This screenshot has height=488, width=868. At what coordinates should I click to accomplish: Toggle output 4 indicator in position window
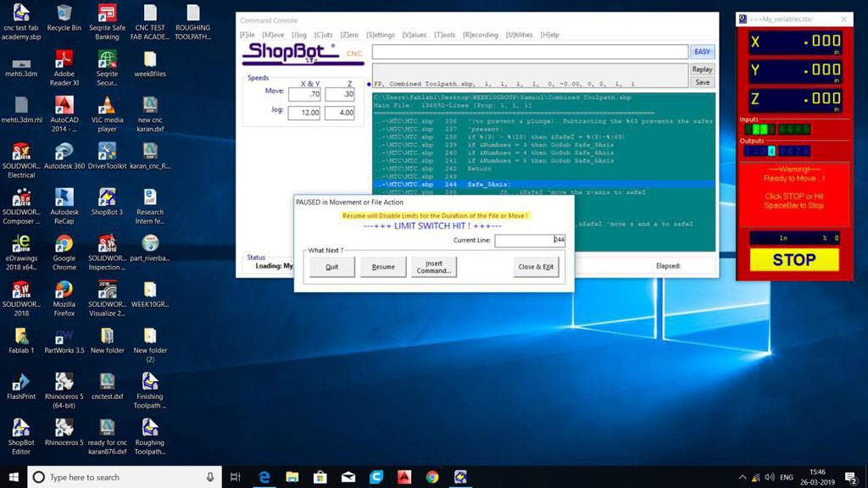coord(771,151)
